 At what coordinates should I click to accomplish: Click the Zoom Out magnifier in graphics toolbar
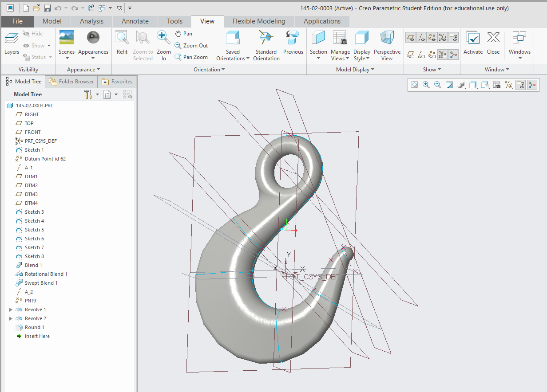click(437, 85)
